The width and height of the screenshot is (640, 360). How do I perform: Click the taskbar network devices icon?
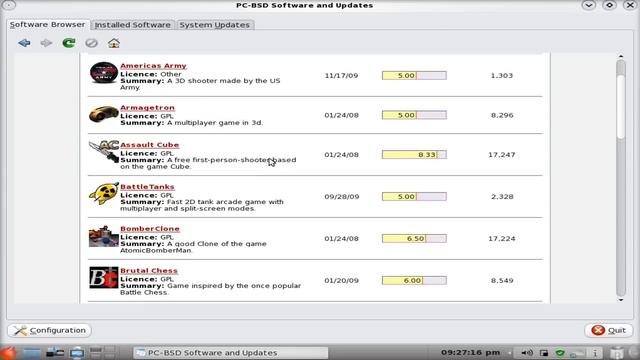(x=55, y=352)
